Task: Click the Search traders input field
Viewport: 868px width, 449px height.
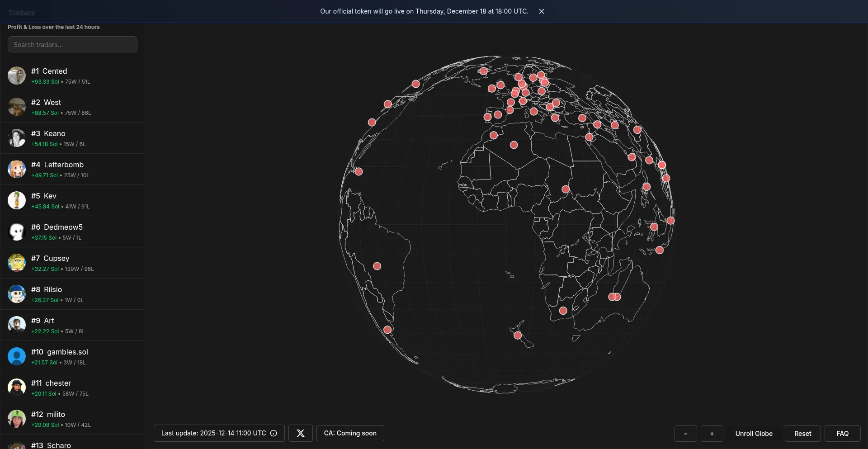Action: pyautogui.click(x=72, y=44)
